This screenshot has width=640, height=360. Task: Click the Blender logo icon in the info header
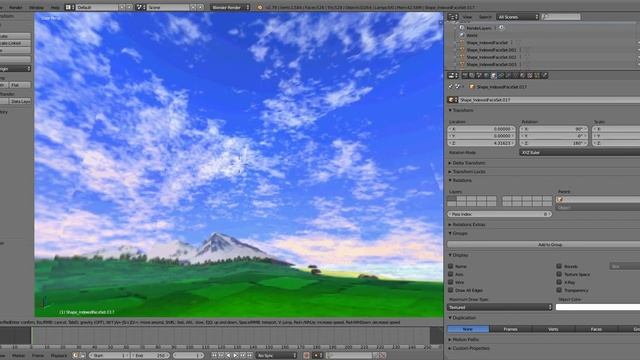click(260, 7)
